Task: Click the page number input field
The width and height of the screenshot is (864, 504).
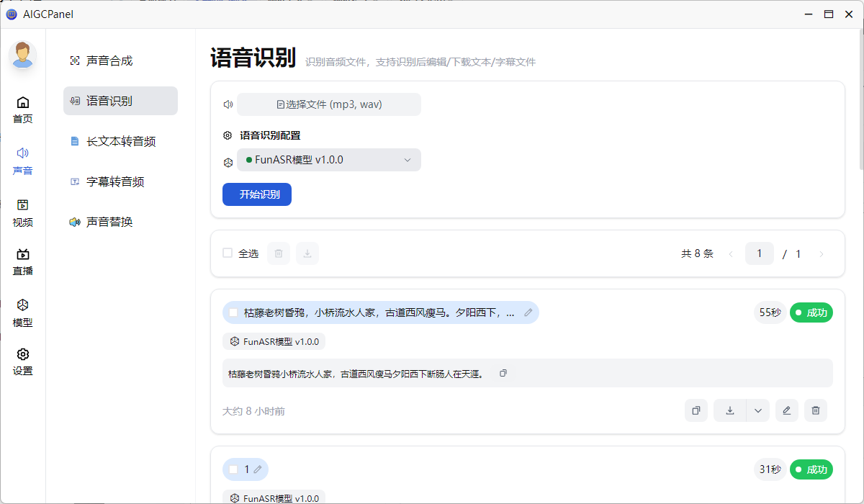Action: 759,253
